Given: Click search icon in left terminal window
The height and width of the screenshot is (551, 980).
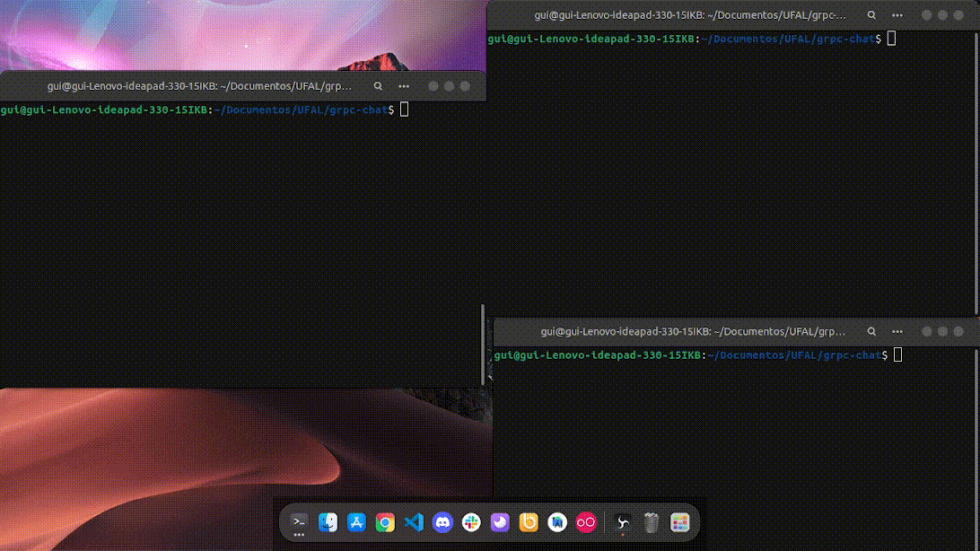Looking at the screenshot, I should [x=378, y=86].
